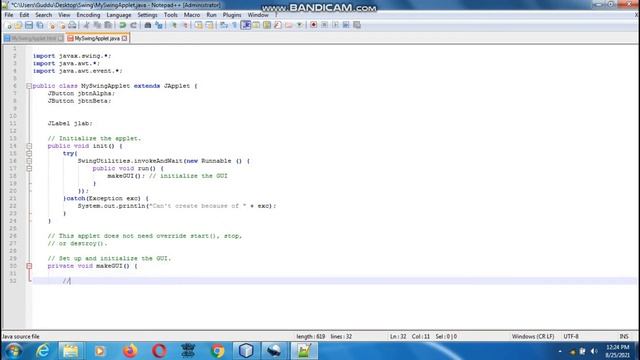Click the Cut scissors toolbar icon
Image resolution: width=640 pixels, height=360 pixels.
87,25
